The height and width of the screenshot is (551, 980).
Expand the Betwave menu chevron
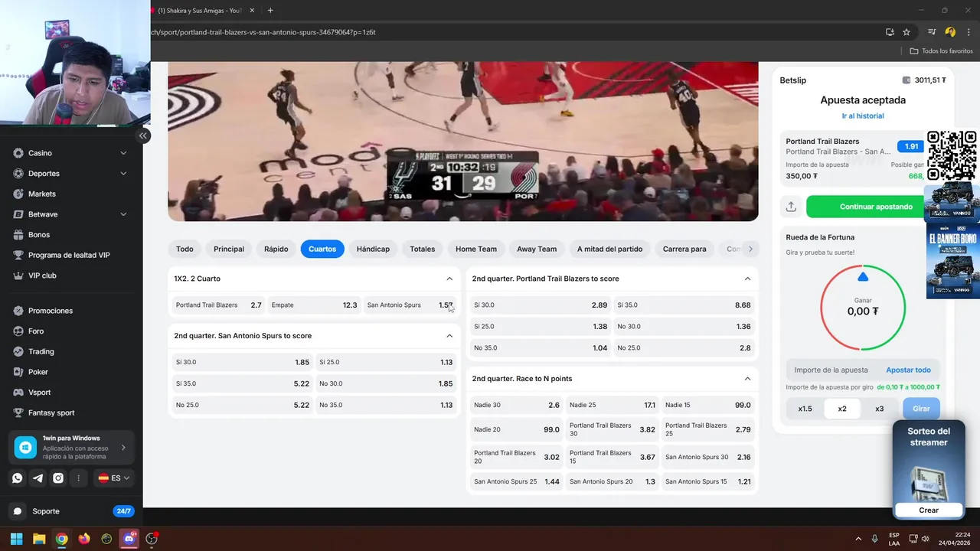[123, 214]
